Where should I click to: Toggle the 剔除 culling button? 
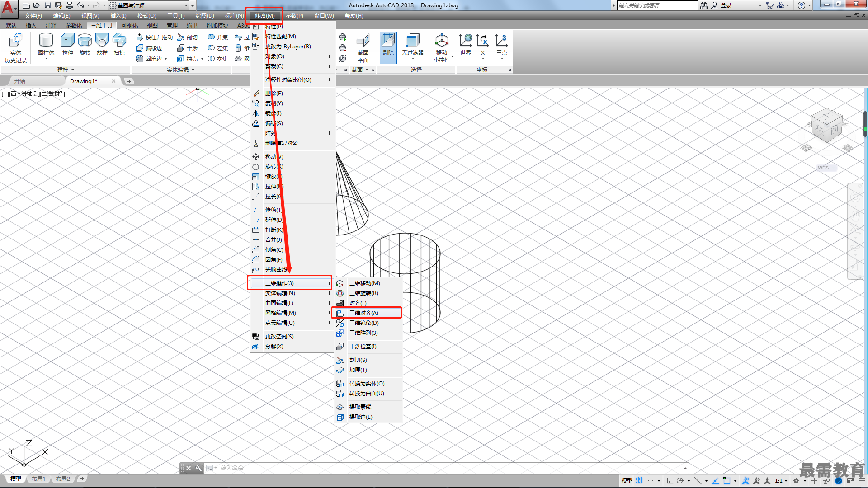[x=388, y=47]
